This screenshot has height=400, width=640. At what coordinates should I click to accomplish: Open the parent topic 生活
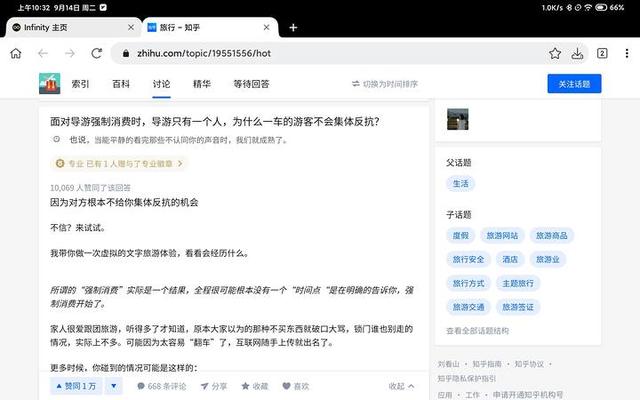pos(460,184)
